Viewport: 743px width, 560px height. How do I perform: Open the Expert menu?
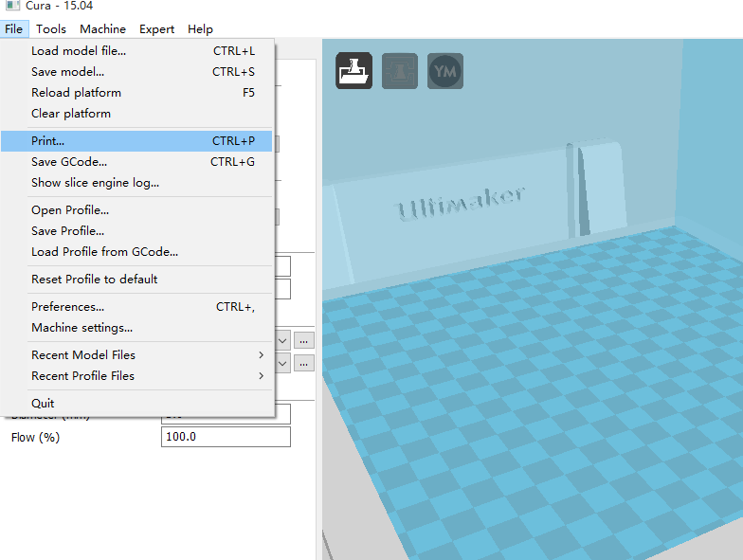tap(156, 28)
